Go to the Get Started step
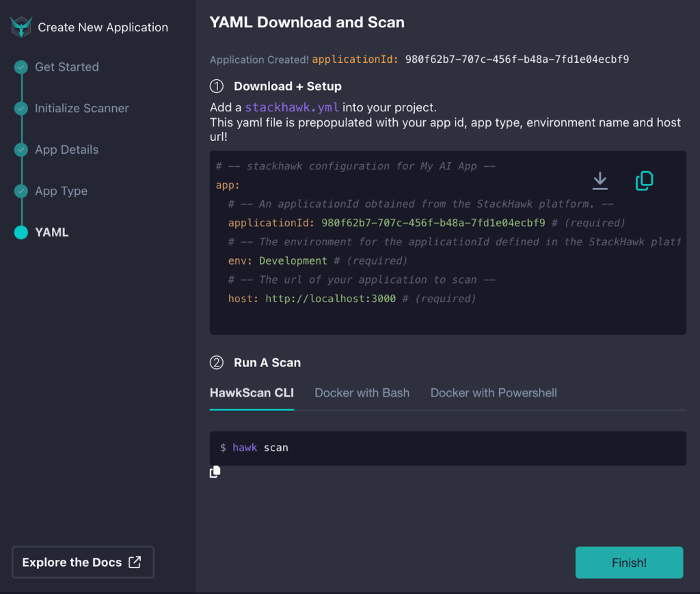 (x=67, y=67)
